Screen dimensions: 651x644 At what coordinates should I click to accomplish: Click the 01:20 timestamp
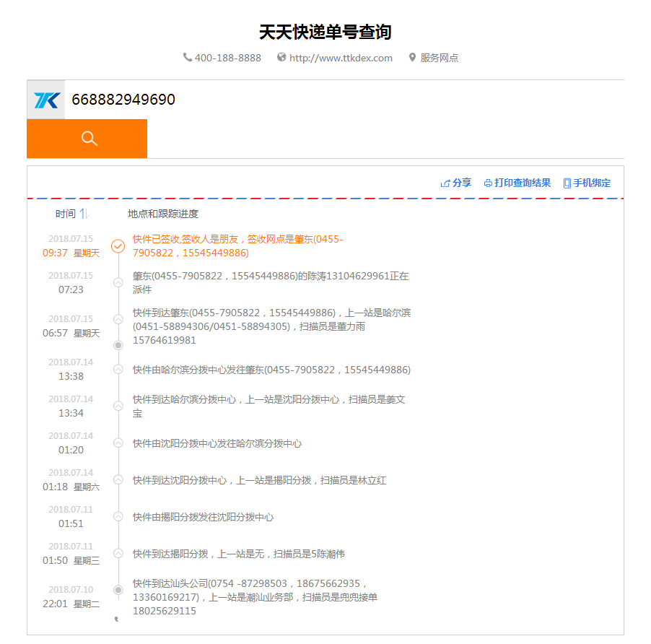71,450
